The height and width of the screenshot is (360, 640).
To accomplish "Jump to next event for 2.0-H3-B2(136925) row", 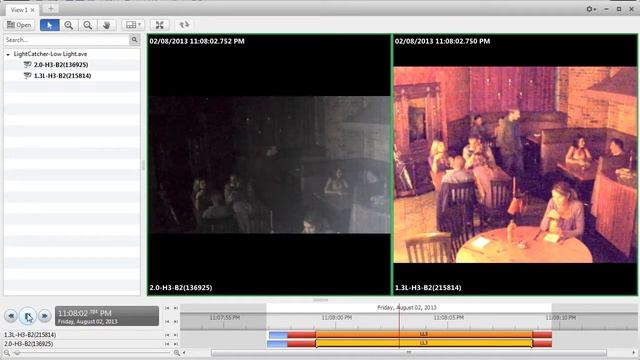I will pyautogui.click(x=176, y=344).
